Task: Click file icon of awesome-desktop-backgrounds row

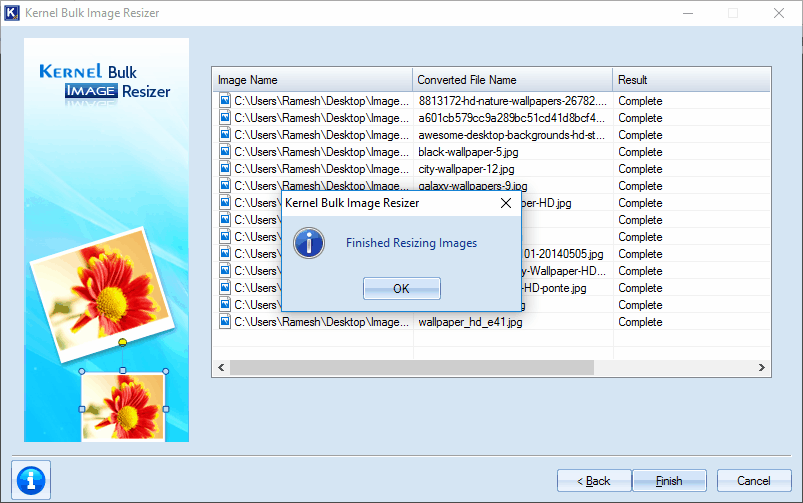Action: pyautogui.click(x=225, y=134)
